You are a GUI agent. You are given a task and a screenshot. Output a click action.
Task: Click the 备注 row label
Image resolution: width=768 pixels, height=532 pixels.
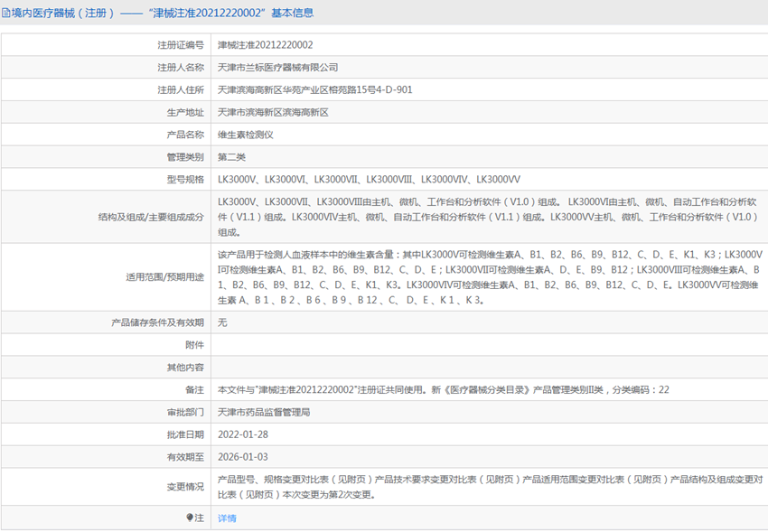pos(194,390)
